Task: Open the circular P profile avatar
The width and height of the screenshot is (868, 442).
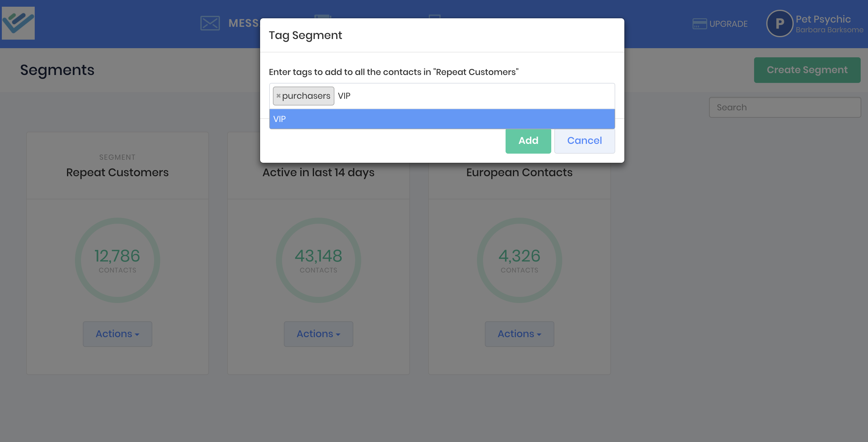Action: [779, 23]
